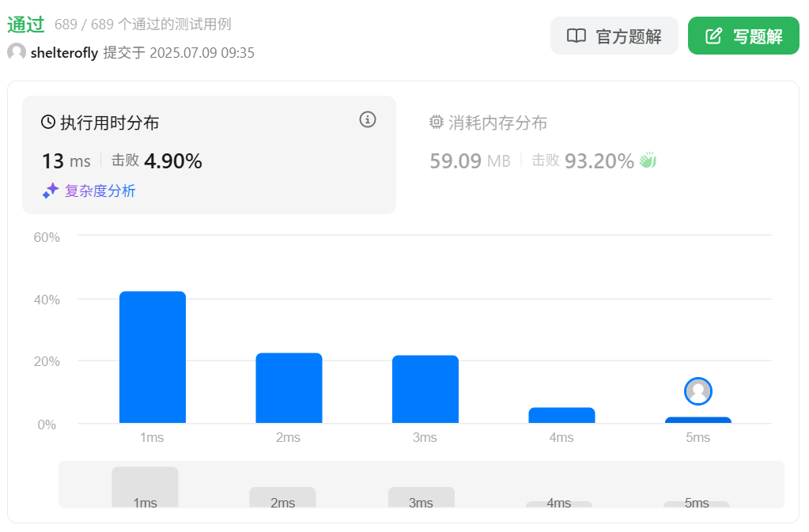Click the avatar next to shelterofly
The width and height of the screenshot is (809, 532).
(x=17, y=51)
